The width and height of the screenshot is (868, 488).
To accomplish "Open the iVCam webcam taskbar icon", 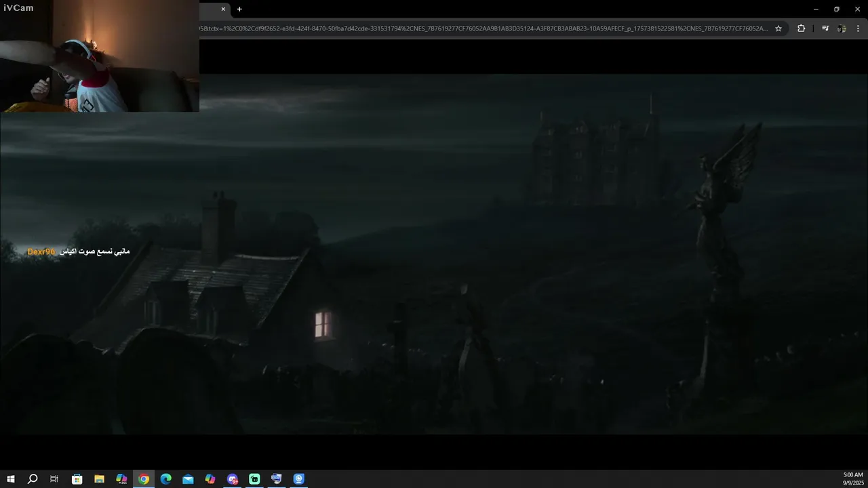I will point(299,479).
